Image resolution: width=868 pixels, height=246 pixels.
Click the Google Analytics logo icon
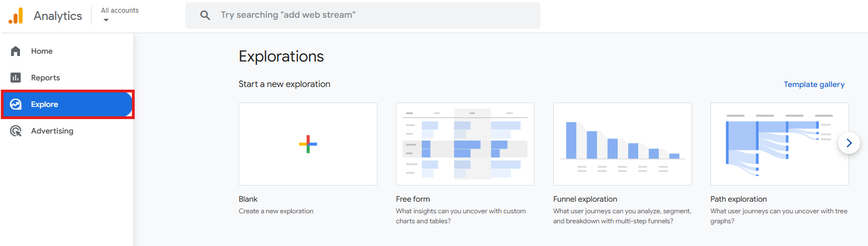(16, 16)
